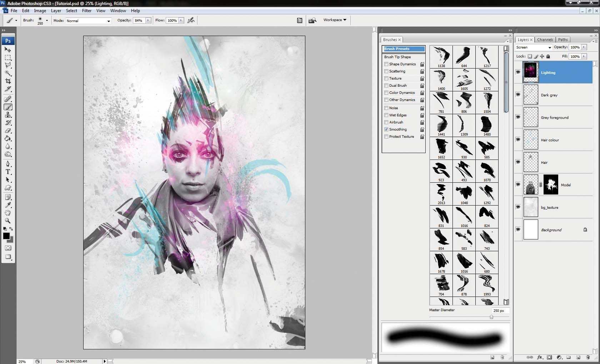Open the Filter menu
The image size is (600, 364).
[x=87, y=11]
